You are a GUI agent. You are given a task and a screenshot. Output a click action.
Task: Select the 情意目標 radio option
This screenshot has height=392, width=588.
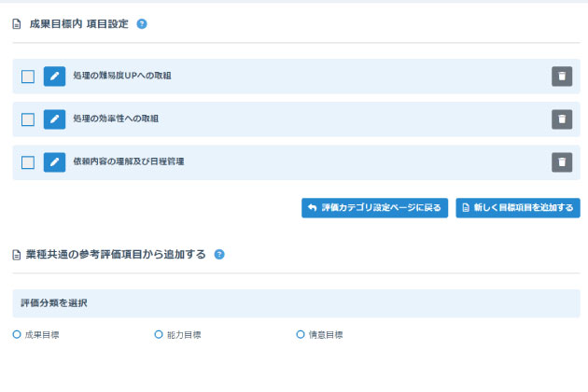pos(301,334)
